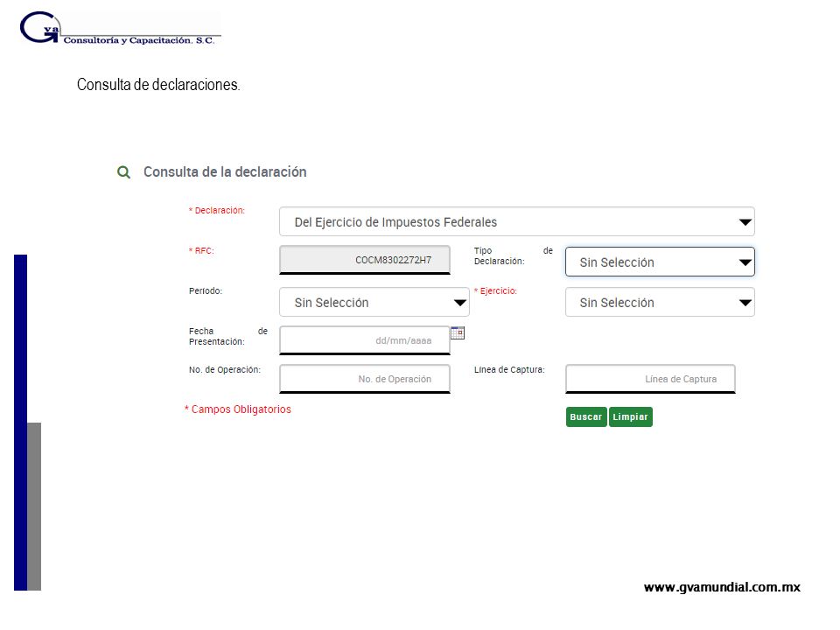Focus the No. de Operación field
Screen dimensions: 840x630
click(365, 379)
